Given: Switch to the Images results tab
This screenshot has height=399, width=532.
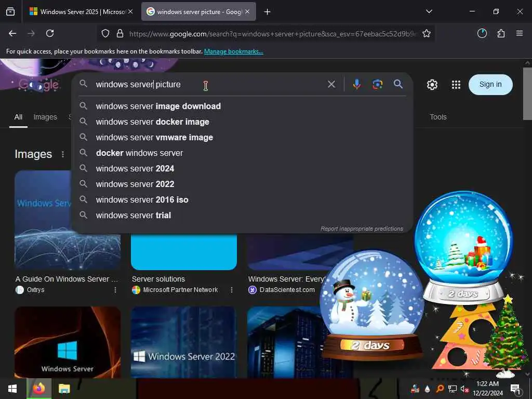Looking at the screenshot, I should [45, 117].
